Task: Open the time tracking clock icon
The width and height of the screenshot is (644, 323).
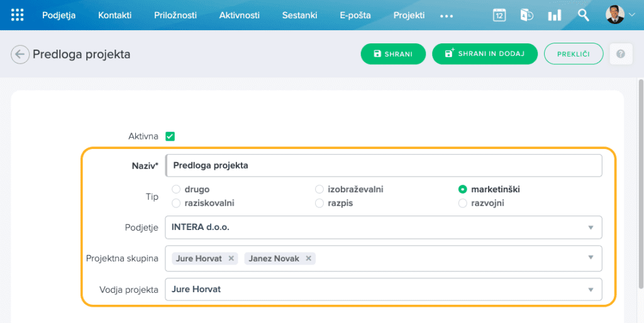Action: (526, 15)
